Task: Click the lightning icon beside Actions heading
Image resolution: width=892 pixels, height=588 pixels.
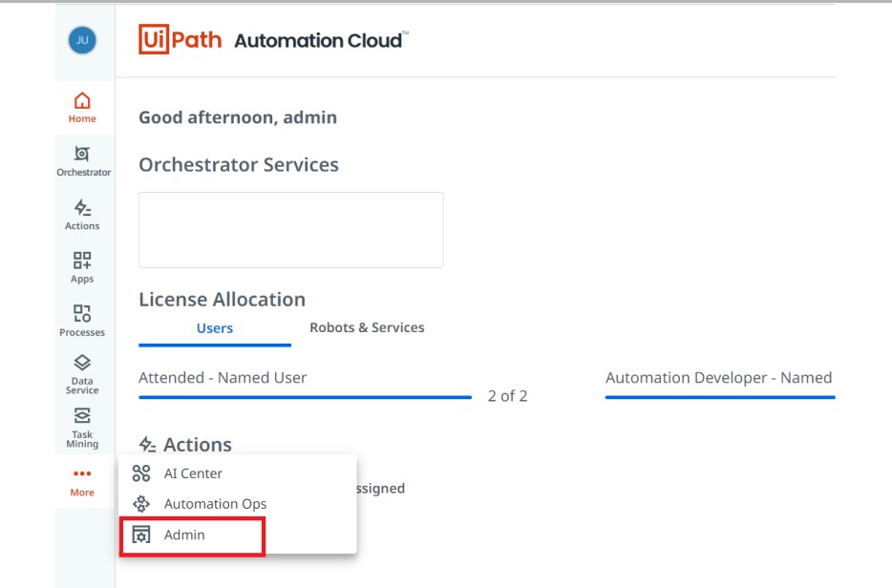Action: click(x=147, y=444)
